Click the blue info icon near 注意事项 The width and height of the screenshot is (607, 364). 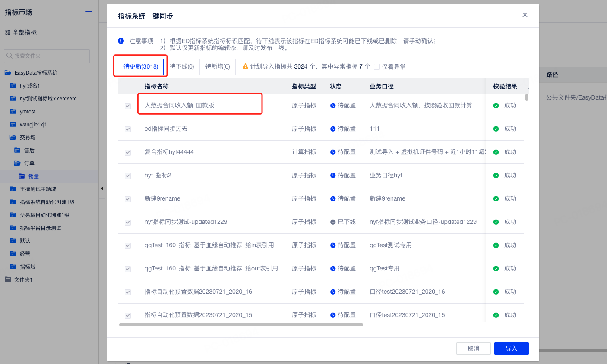[121, 41]
